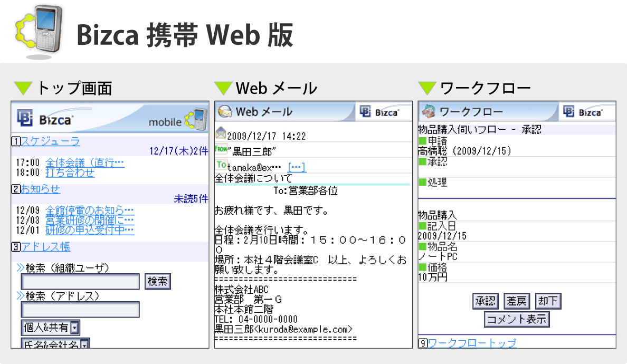Click the workflow icon in ワークフロー header
Screen dimensions: 627x364
tap(429, 111)
